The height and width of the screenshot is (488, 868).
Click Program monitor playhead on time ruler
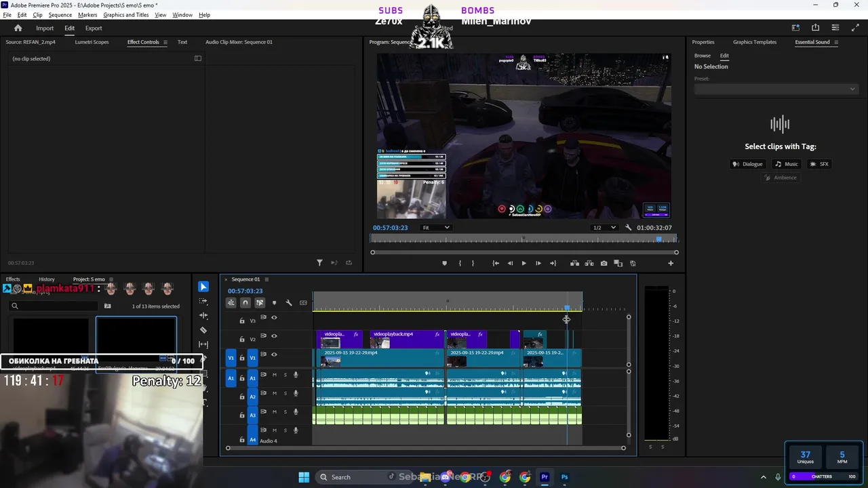click(658, 239)
